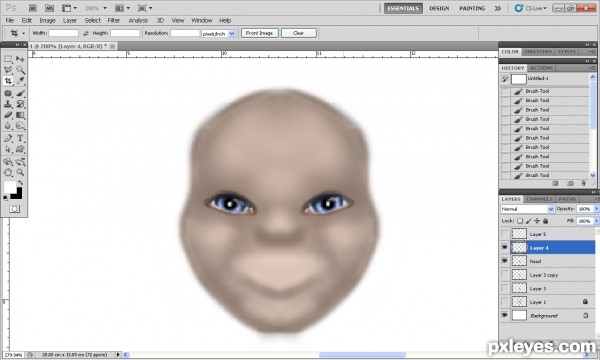Launch Bridge from the application bar
Viewport: 600px width, 360px height.
coord(33,8)
